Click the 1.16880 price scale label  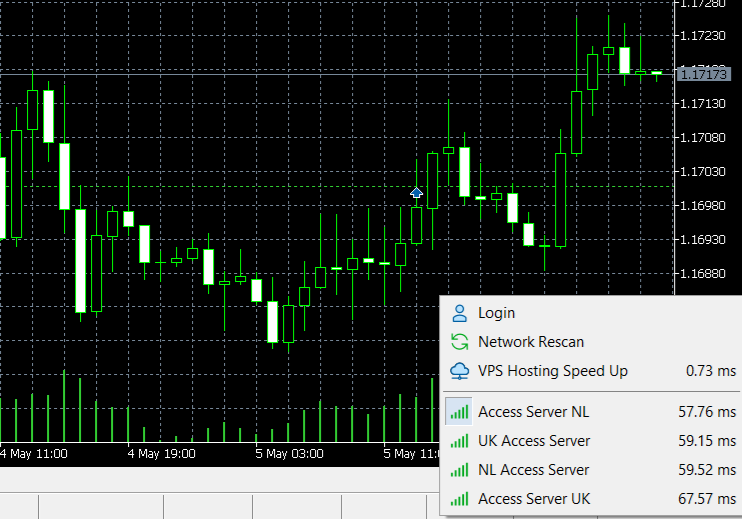[x=702, y=273]
